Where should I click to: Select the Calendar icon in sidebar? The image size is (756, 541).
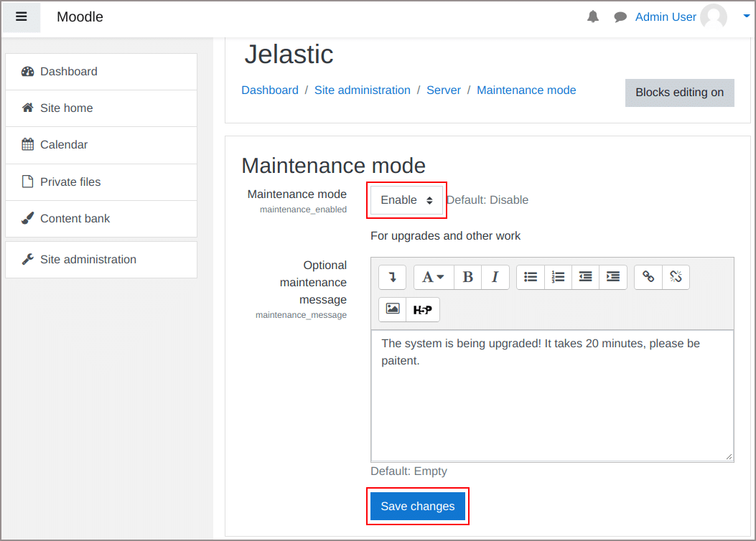(27, 144)
